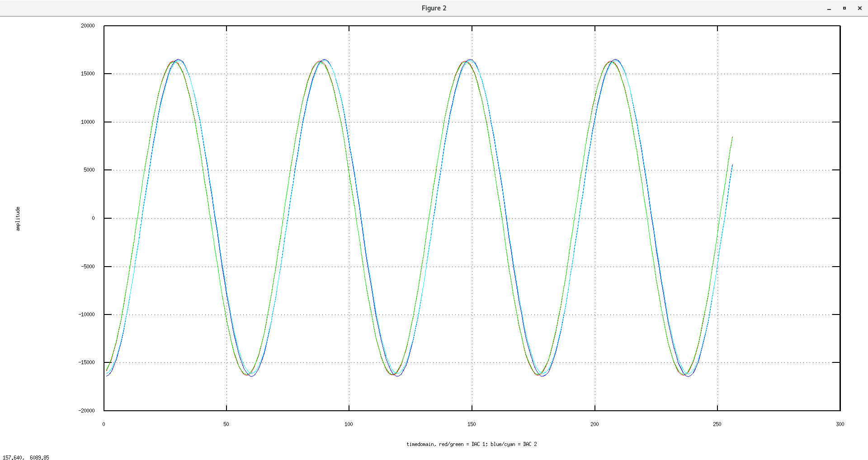Viewport: 868px width, 460px height.
Task: Click x-axis tick label 50
Action: (226, 424)
